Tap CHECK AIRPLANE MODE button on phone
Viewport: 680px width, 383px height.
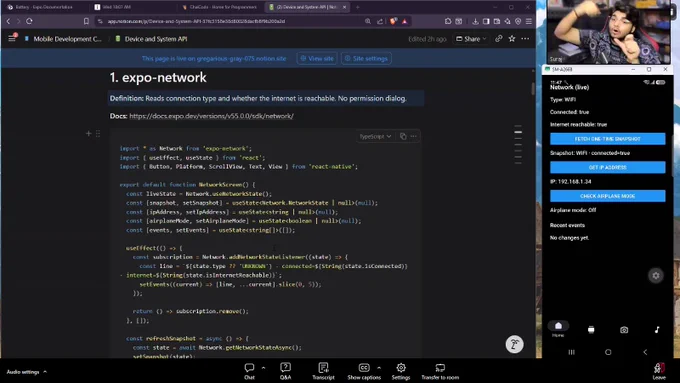[608, 196]
